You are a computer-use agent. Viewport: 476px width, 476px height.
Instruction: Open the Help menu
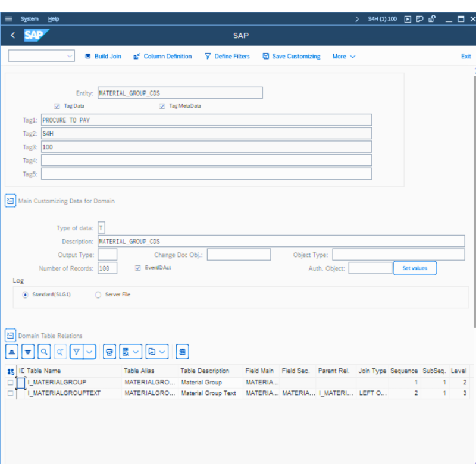[x=54, y=18]
